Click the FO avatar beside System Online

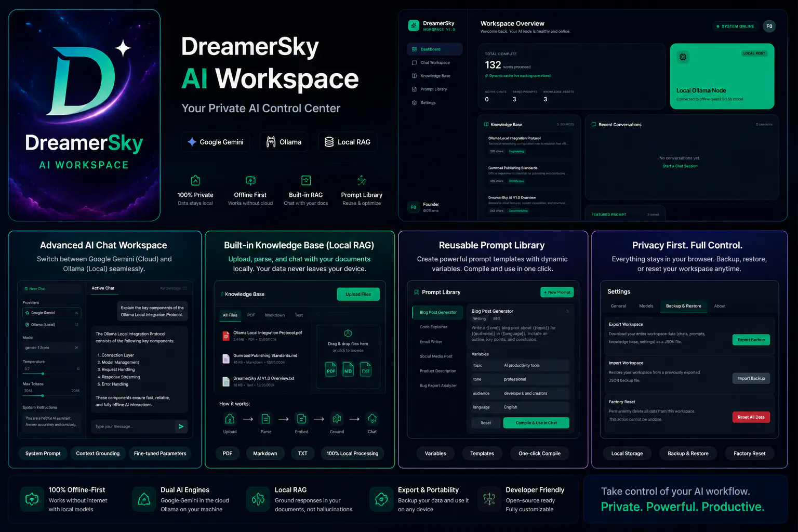769,26
